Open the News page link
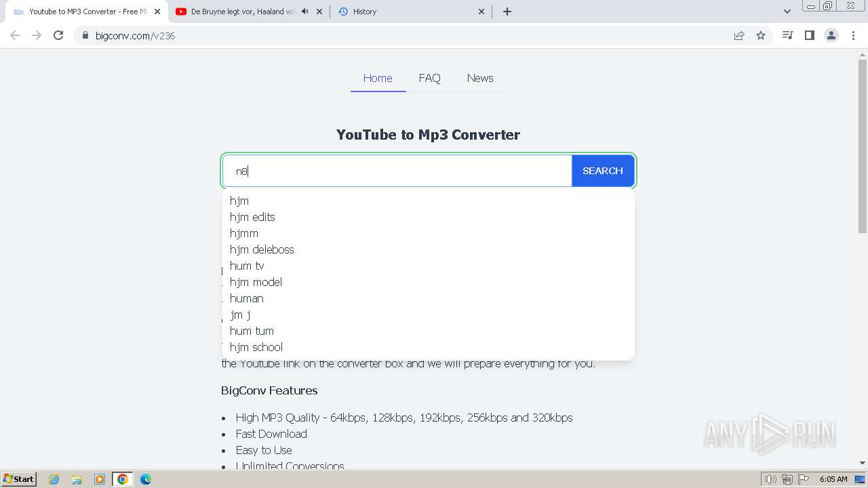Viewport: 868px width, 488px height. 480,78
